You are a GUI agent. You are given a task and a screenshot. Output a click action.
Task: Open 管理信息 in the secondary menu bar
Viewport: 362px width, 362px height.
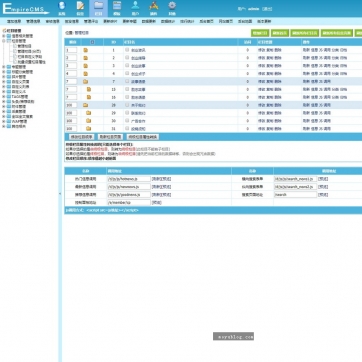pyautogui.click(x=33, y=21)
